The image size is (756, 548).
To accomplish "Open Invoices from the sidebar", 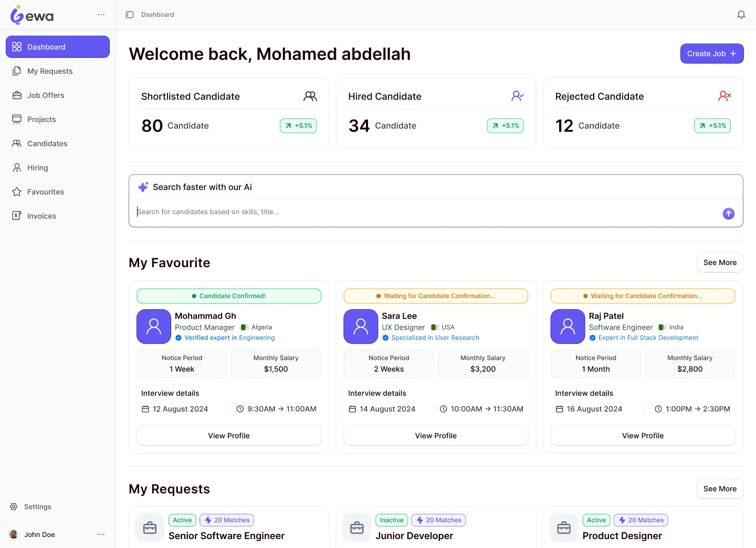I will 58,216.
